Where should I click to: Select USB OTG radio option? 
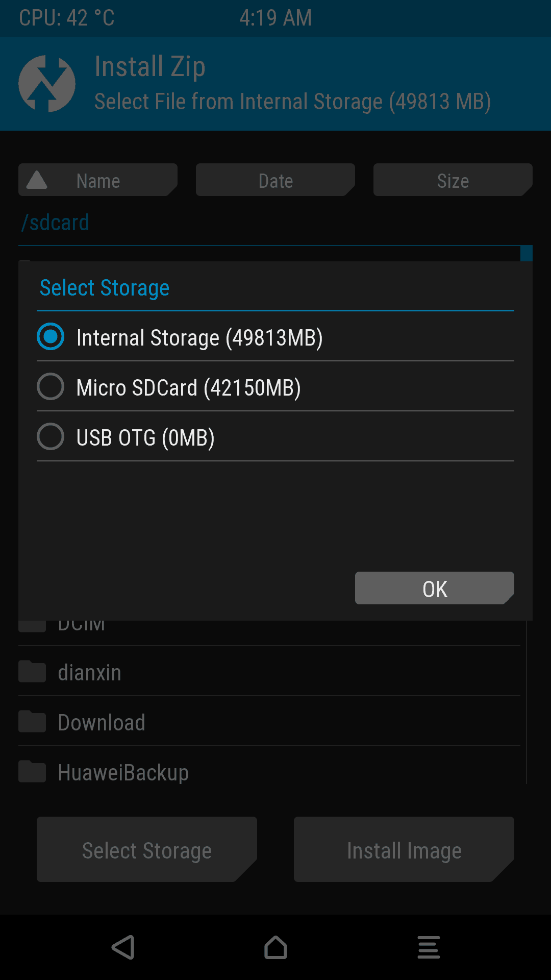[x=51, y=436]
